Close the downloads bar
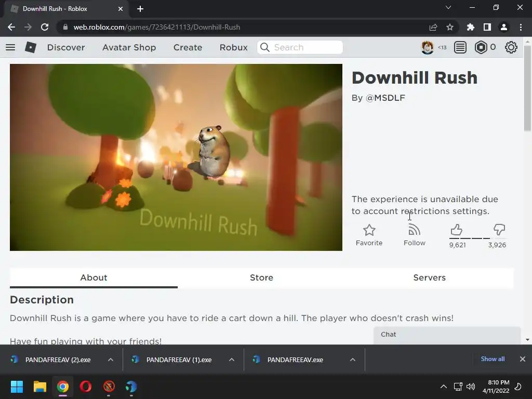This screenshot has width=532, height=399. coord(523,359)
